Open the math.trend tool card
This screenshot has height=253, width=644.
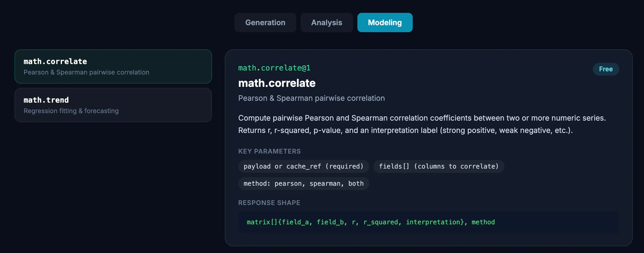coord(113,105)
